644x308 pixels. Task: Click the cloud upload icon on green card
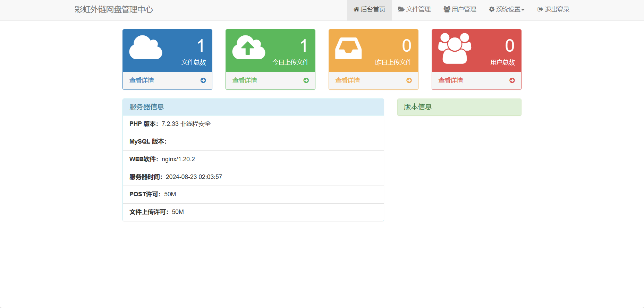(x=249, y=48)
